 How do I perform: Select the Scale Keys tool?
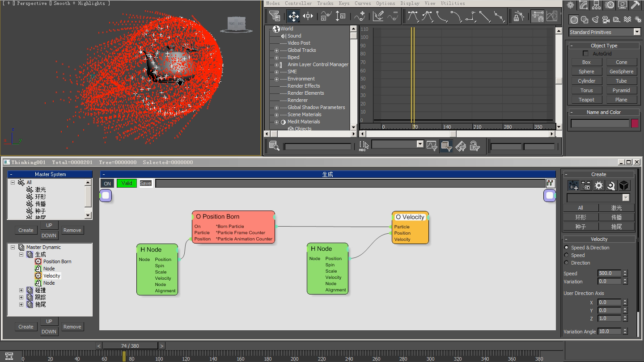(x=326, y=17)
